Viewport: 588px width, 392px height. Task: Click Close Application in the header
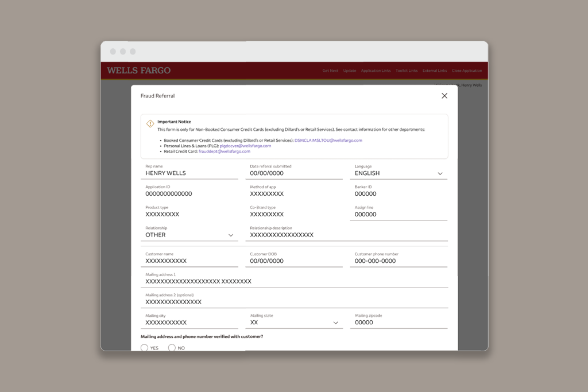pyautogui.click(x=467, y=71)
